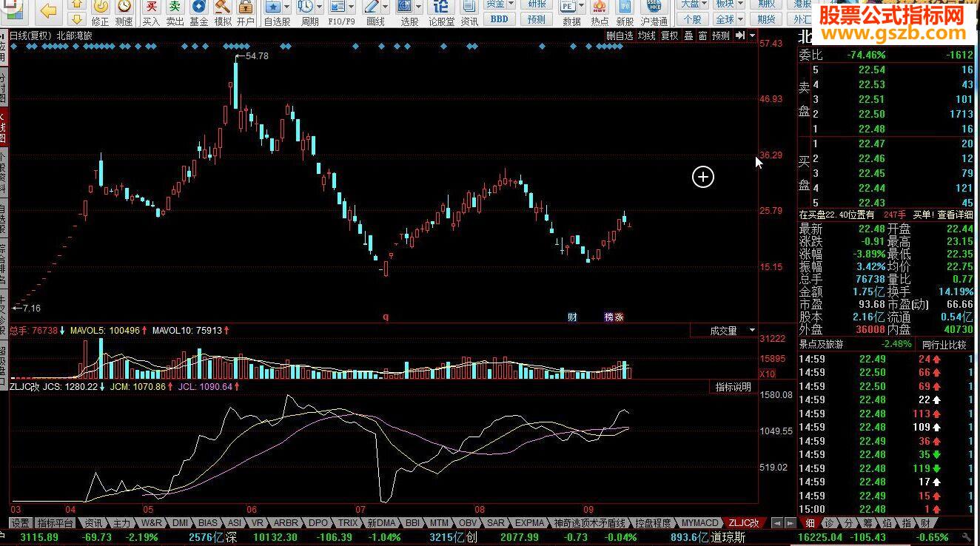Select the 神奇逃顶术矛盾线 tab
Screen dimensions: 980x546
[x=590, y=523]
